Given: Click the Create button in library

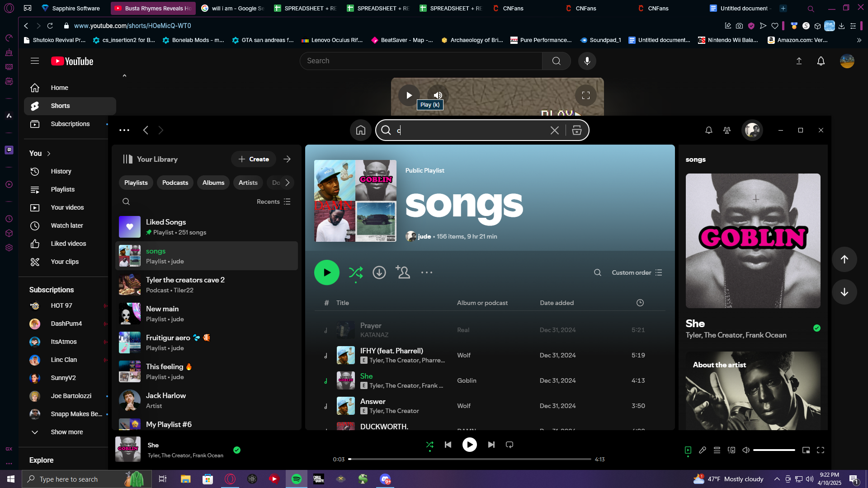Looking at the screenshot, I should coord(253,160).
